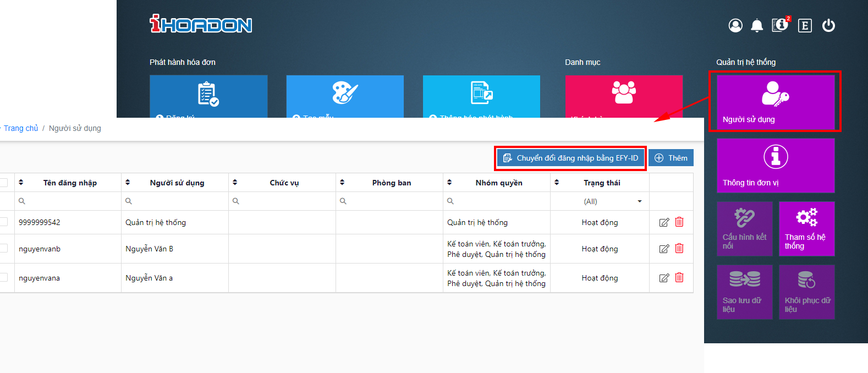
Task: Sort by the Tên đăng nhập column arrows
Action: pos(21,182)
